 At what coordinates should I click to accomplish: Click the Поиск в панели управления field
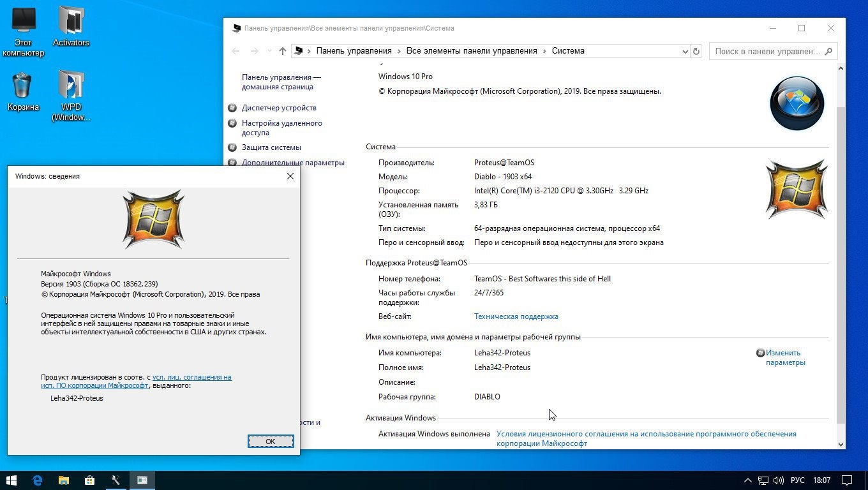pos(767,51)
